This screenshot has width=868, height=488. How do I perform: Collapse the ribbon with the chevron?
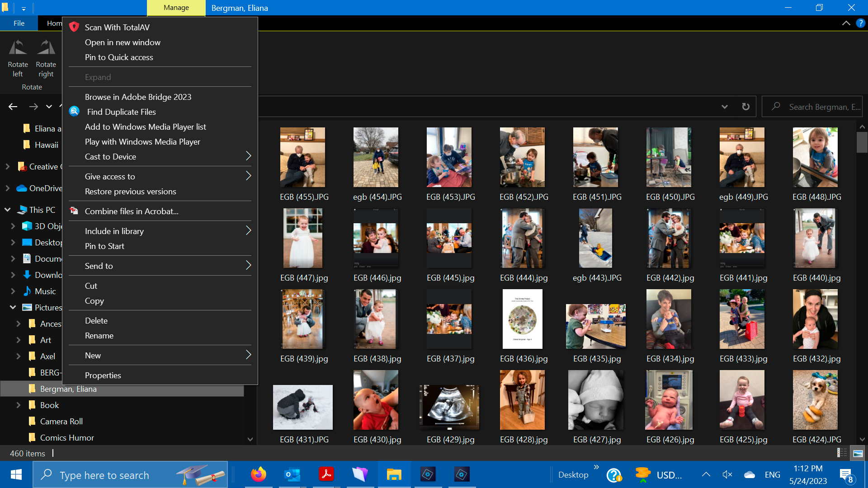click(x=846, y=23)
